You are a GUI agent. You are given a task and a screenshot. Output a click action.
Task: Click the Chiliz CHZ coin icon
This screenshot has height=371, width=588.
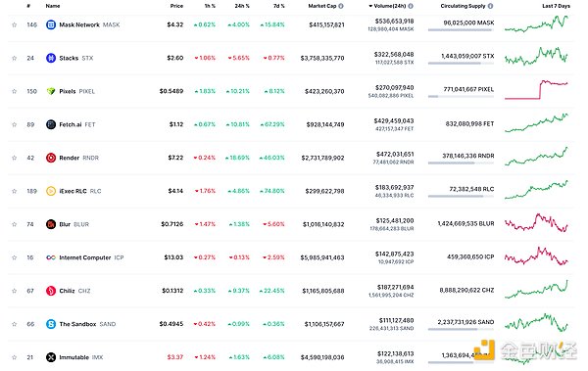pyautogui.click(x=51, y=291)
